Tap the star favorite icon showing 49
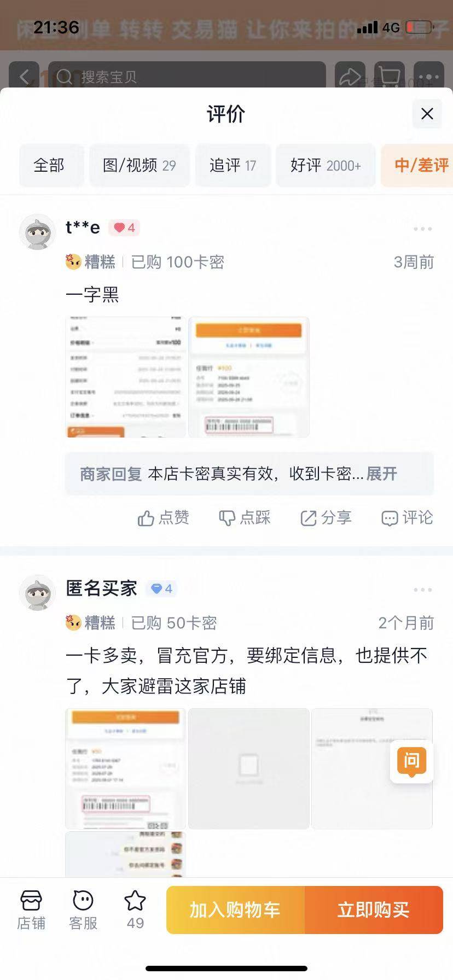Viewport: 453px width, 980px height. coord(135,910)
